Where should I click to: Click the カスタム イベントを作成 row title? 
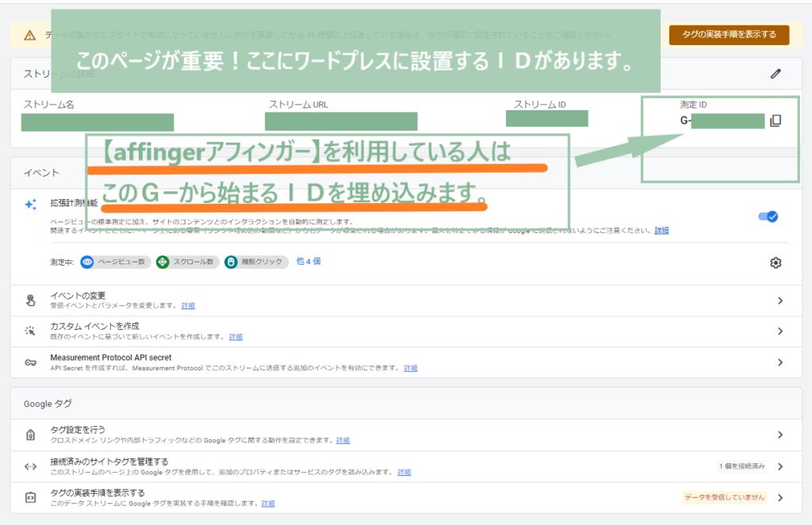(x=95, y=326)
